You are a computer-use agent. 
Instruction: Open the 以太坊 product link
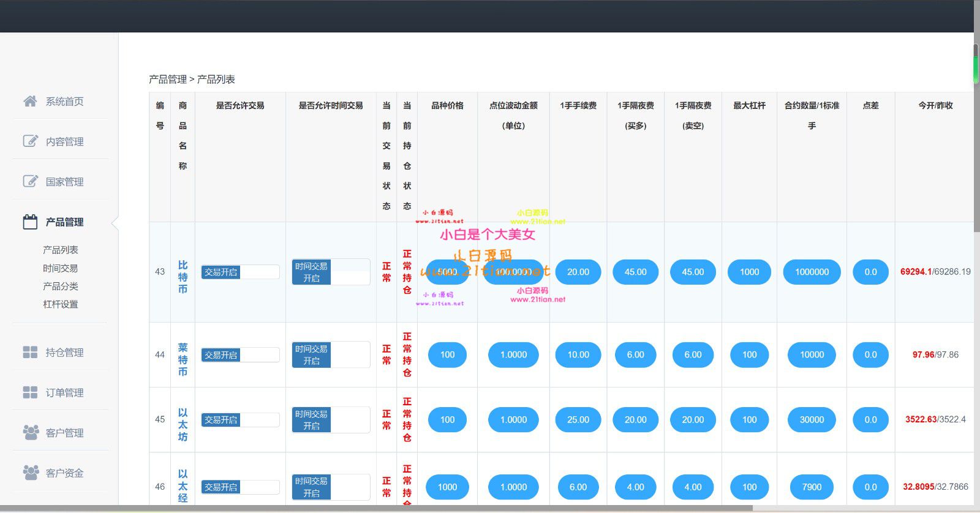[183, 425]
